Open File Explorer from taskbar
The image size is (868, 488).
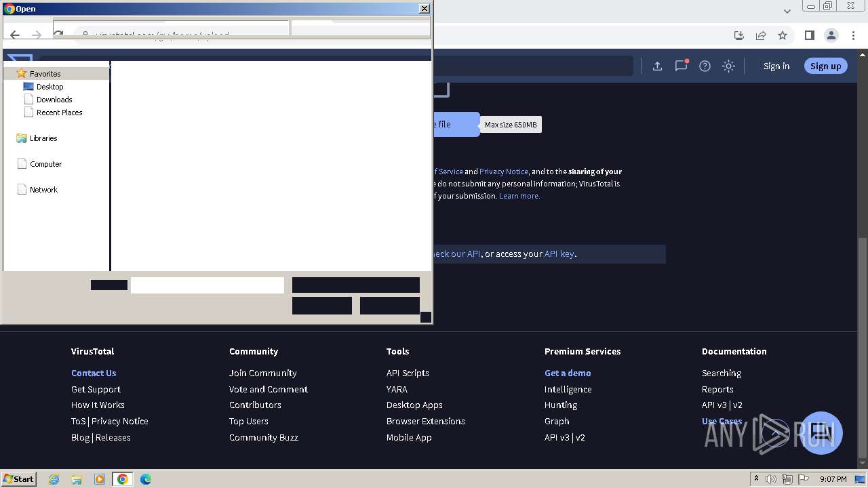(77, 479)
